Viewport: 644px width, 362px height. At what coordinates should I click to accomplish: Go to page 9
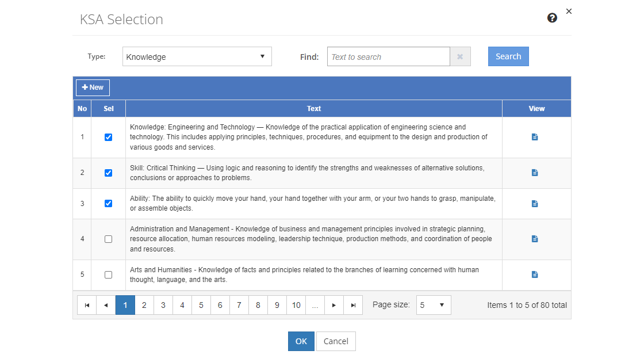pyautogui.click(x=277, y=305)
